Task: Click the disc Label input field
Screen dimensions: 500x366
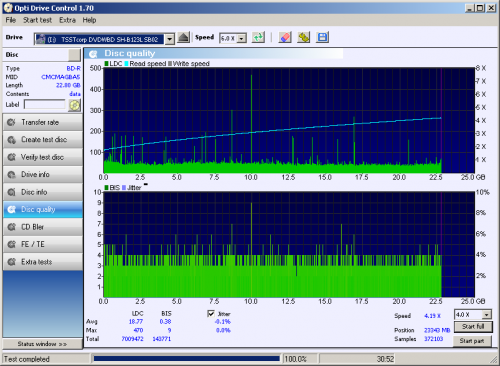Action: (x=45, y=105)
